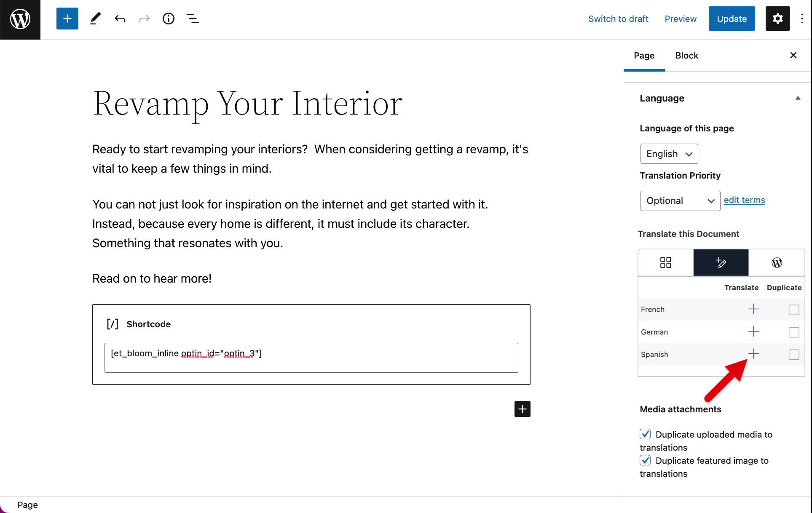The width and height of the screenshot is (812, 513).
Task: Click the WordPress logo icon
Action: coord(20,19)
